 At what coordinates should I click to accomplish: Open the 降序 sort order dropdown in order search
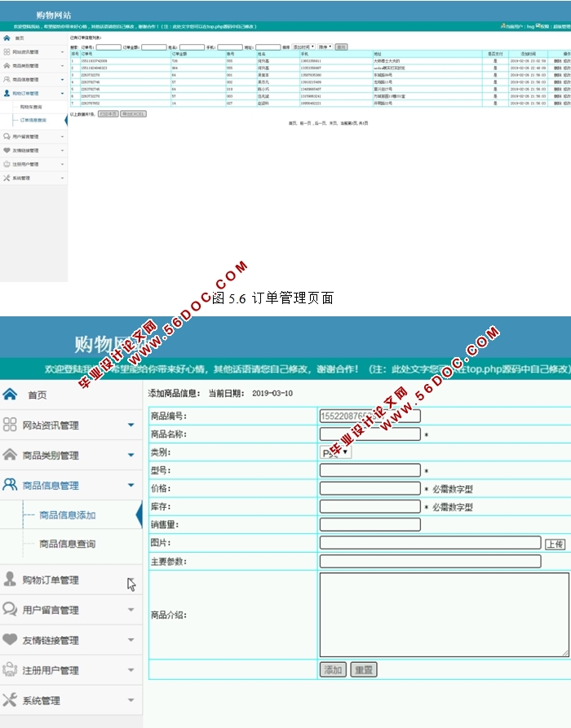click(325, 47)
